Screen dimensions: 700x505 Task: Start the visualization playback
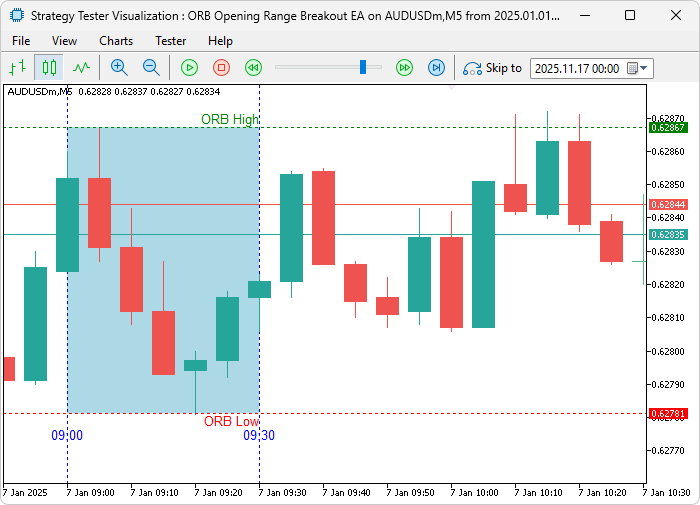(189, 68)
